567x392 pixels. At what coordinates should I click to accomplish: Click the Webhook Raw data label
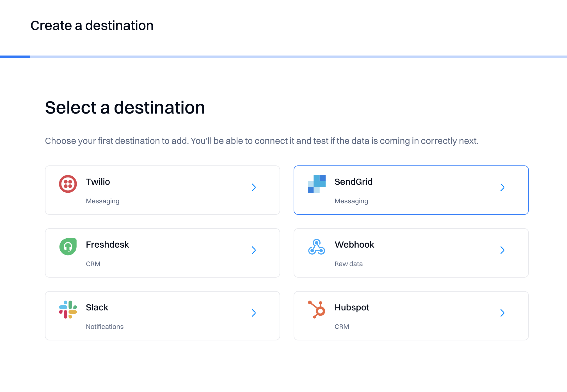pos(348,264)
